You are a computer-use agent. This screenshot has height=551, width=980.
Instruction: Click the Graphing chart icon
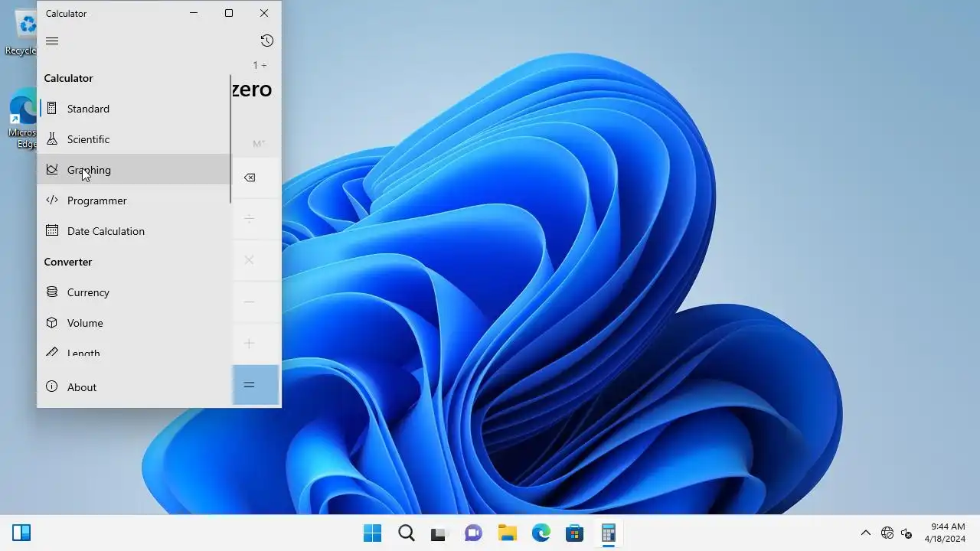click(52, 170)
